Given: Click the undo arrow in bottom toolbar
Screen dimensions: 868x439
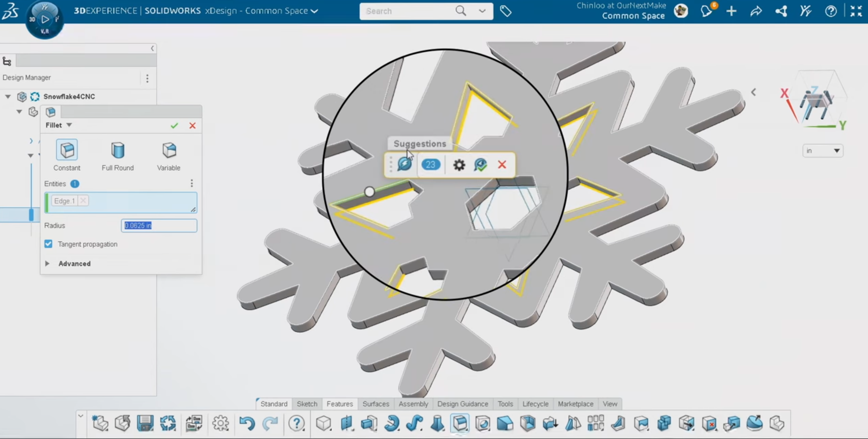Looking at the screenshot, I should [x=247, y=424].
